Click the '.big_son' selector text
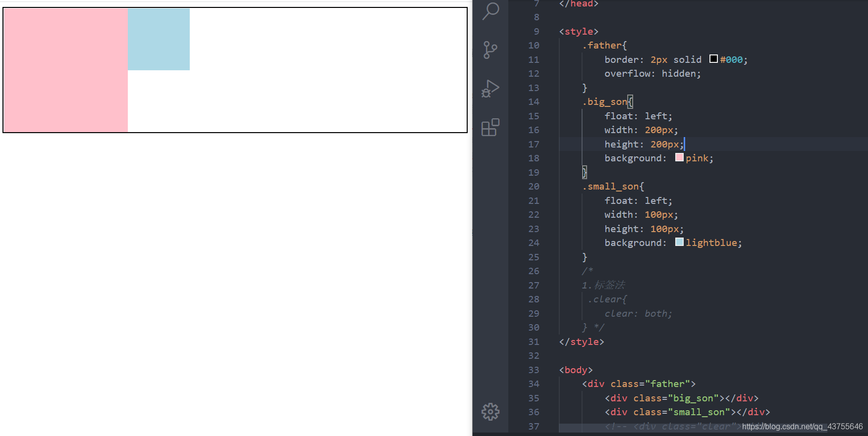Screen dimensions: 868x436 coord(604,102)
